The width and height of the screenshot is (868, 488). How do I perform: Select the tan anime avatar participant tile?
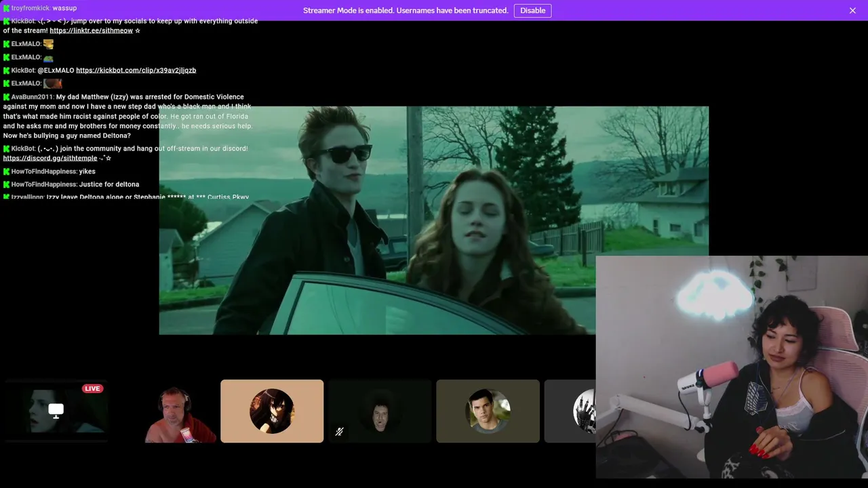click(272, 411)
